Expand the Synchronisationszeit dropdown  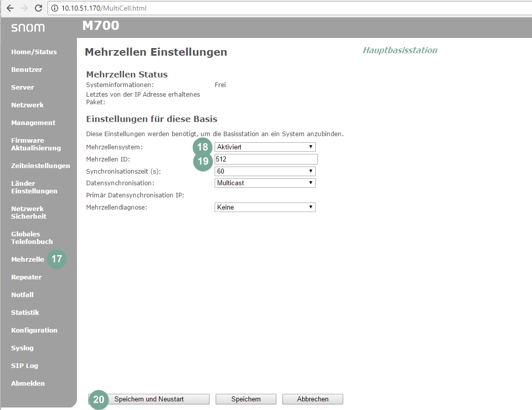(x=265, y=172)
